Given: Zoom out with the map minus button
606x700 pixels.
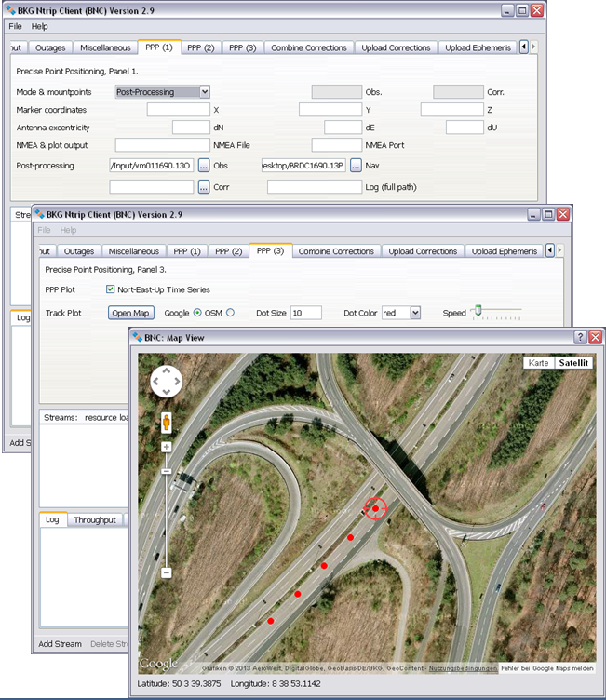Looking at the screenshot, I should 167,572.
